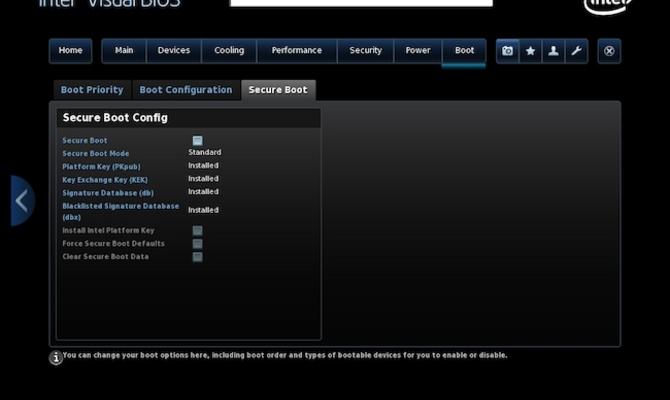
Task: Exit BIOS with the X circle icon
Action: pos(609,51)
